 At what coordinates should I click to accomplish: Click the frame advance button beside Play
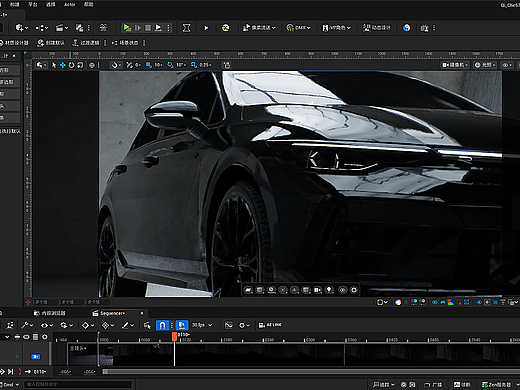pos(138,28)
